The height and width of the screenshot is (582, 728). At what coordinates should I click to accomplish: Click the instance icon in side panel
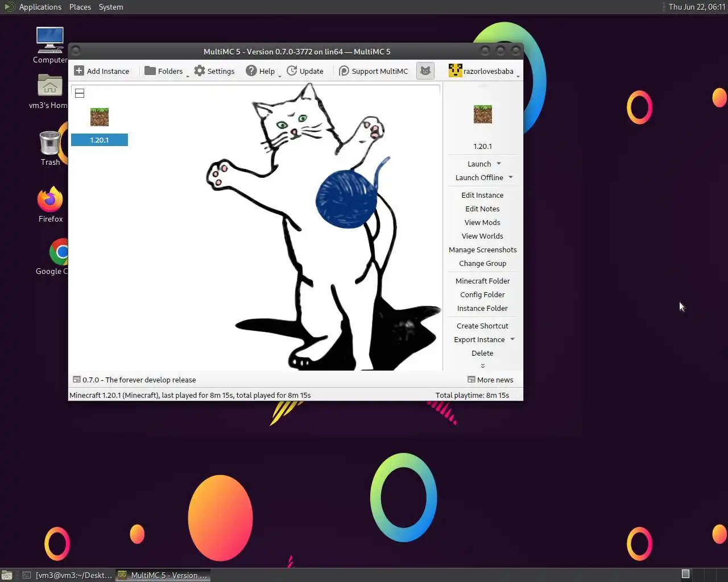pyautogui.click(x=483, y=114)
